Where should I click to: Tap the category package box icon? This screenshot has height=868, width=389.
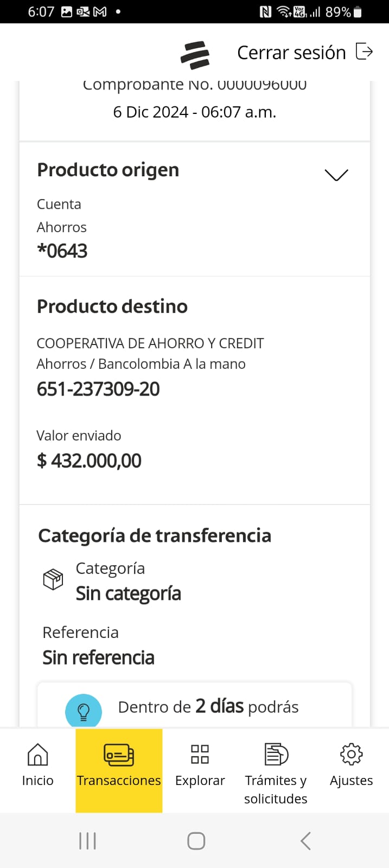[53, 579]
